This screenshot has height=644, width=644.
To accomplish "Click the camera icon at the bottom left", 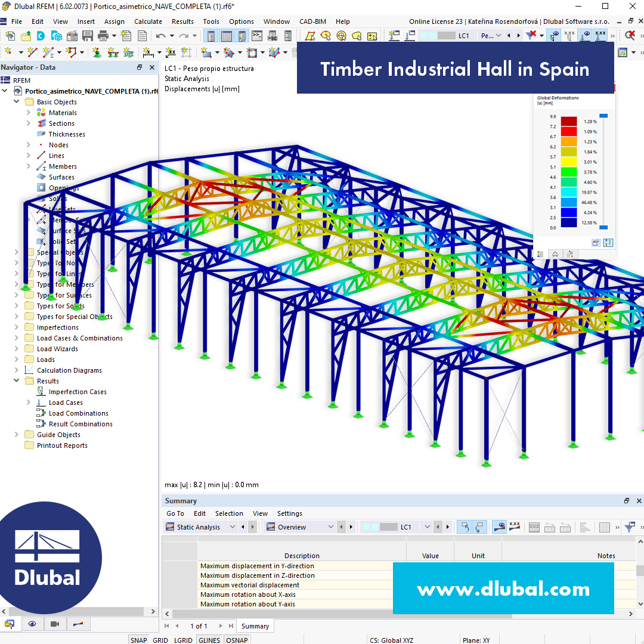I will [x=54, y=624].
